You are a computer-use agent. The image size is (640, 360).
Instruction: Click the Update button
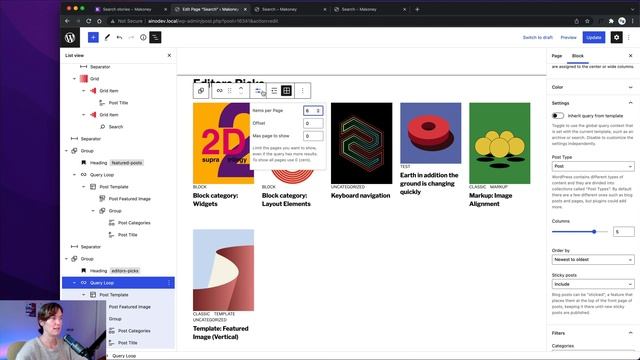coord(593,38)
